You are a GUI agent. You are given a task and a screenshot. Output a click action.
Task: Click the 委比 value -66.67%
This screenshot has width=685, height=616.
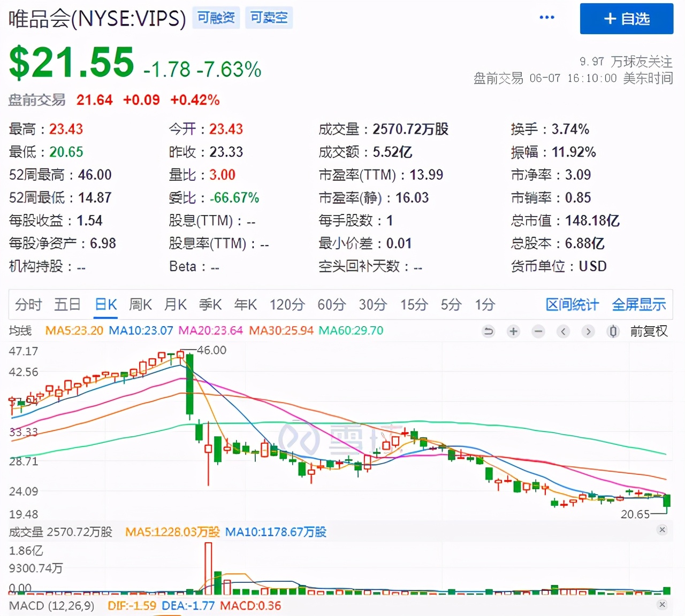[234, 198]
